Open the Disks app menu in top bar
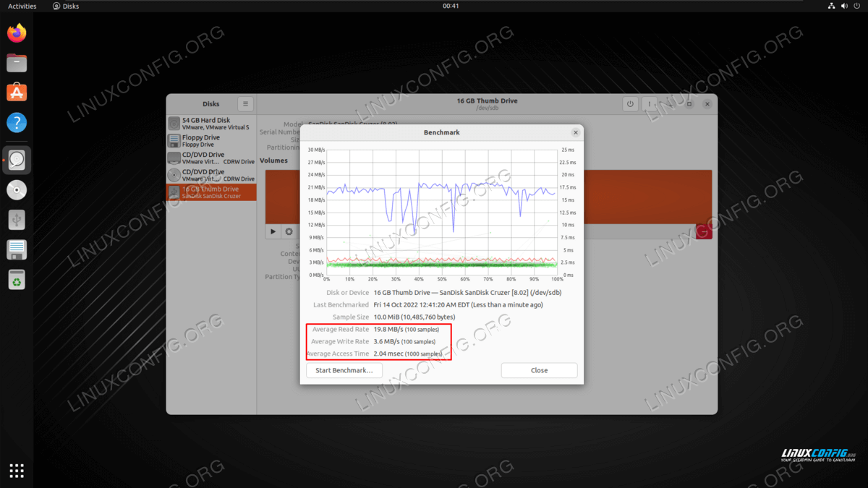The height and width of the screenshot is (488, 868). pyautogui.click(x=67, y=6)
